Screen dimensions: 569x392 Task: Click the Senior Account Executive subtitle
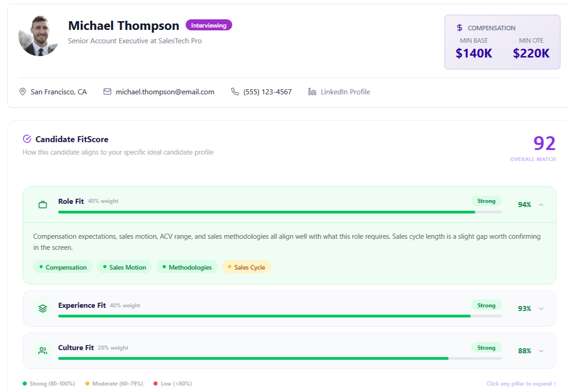pos(135,40)
